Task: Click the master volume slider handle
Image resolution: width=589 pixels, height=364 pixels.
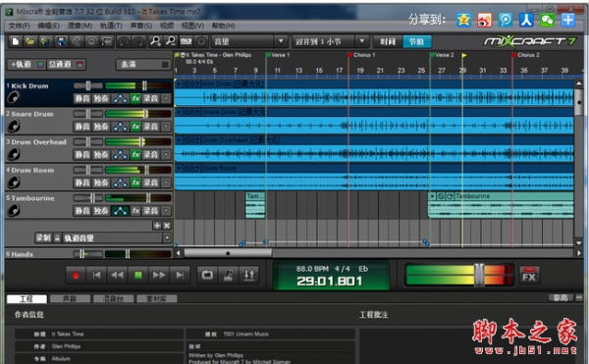Action: pos(479,275)
